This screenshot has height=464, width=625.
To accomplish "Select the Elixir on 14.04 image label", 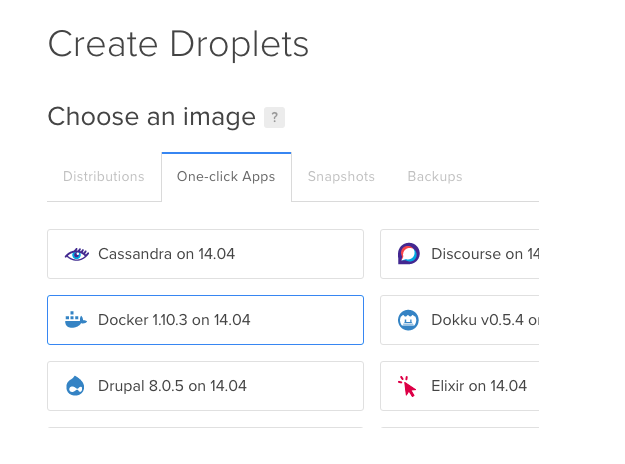I will pos(479,386).
